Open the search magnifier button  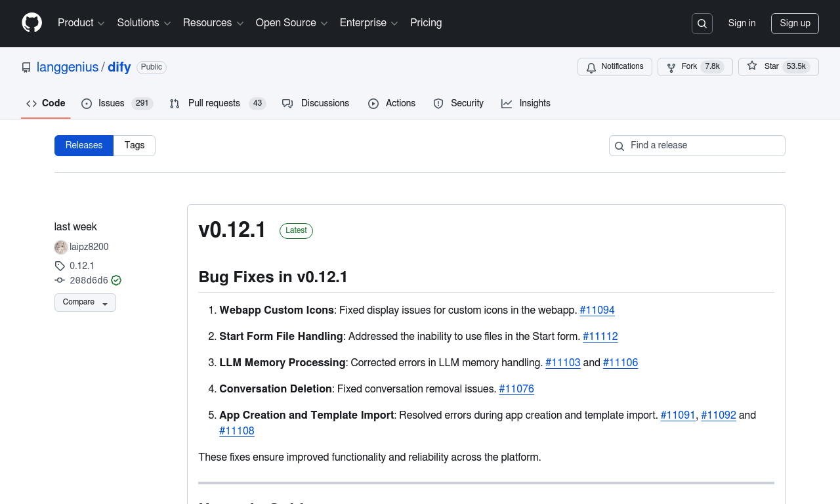pos(702,24)
